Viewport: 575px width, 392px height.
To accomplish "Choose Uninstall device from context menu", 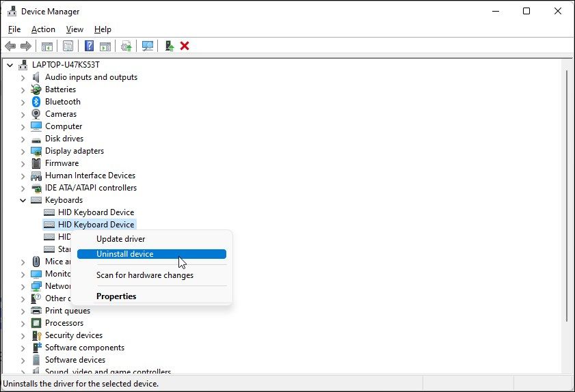I will pos(124,254).
